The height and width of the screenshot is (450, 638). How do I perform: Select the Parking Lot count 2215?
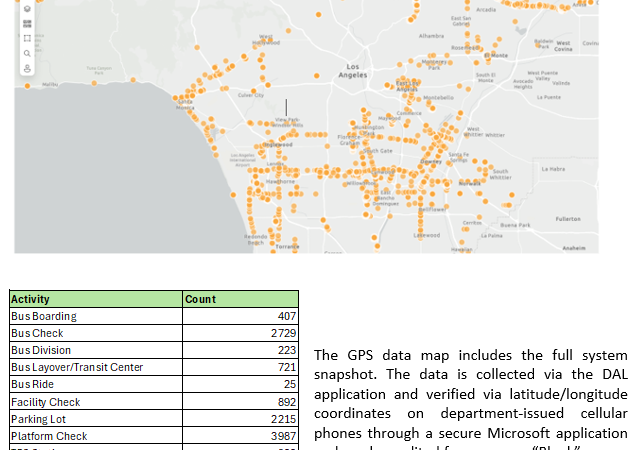tap(240, 419)
